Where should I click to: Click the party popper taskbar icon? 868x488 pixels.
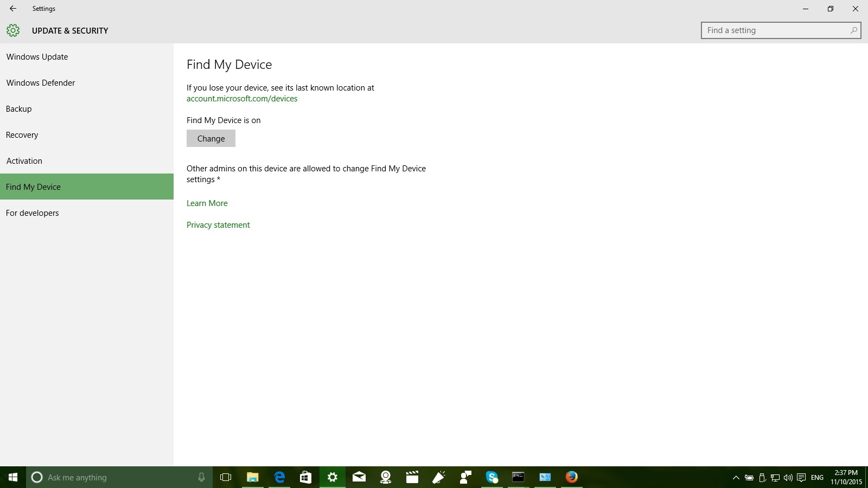pyautogui.click(x=438, y=477)
